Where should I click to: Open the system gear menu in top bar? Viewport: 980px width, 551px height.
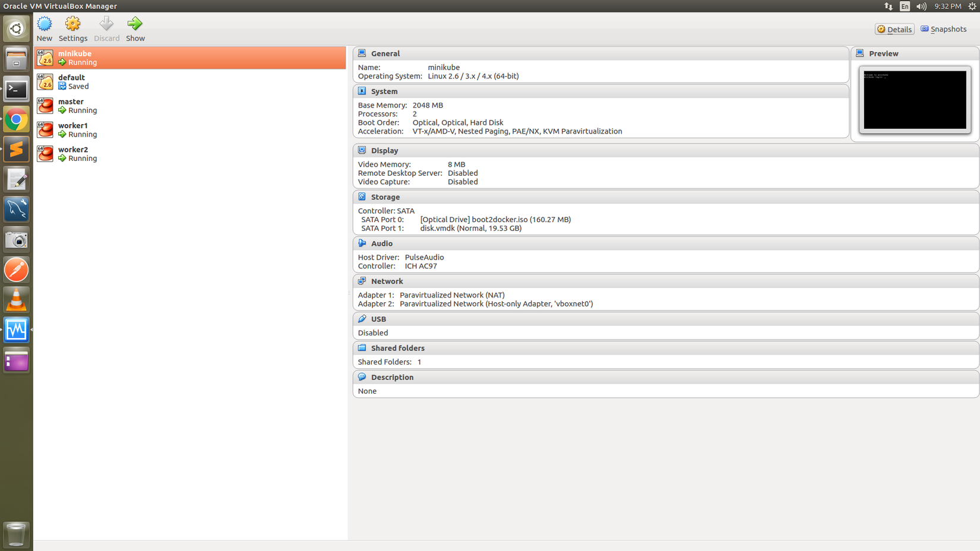972,6
